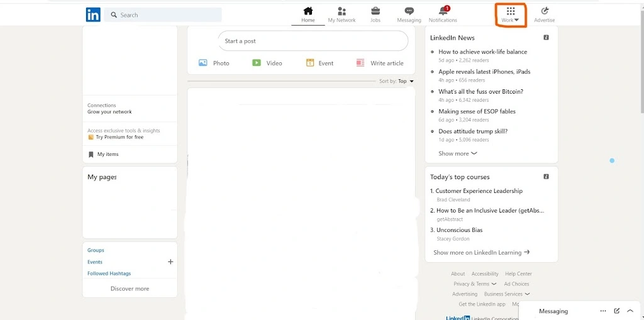
Task: Open Show more on LinkedIn Learning
Action: coord(481,252)
